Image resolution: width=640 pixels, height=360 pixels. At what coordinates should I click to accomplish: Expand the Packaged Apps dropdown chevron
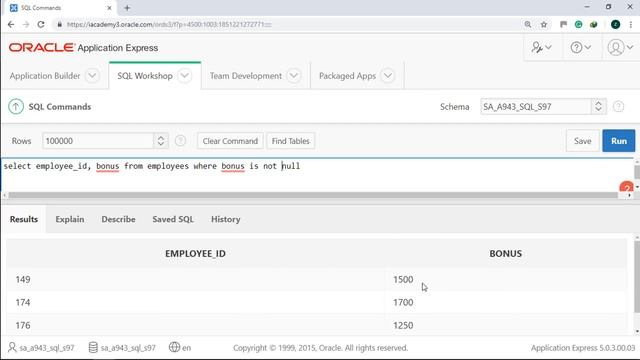tap(388, 76)
